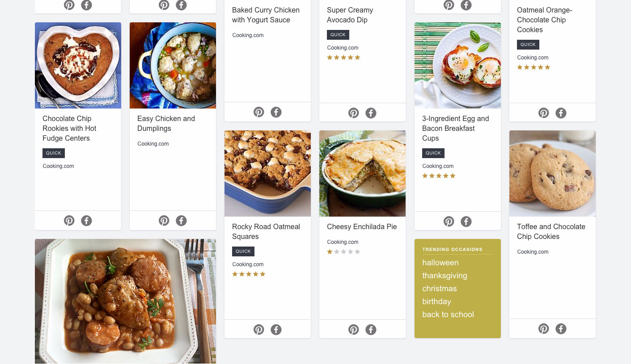Pin Rocky Road Oatmeal Squares to Pinterest
This screenshot has height=364, width=631.
[259, 329]
